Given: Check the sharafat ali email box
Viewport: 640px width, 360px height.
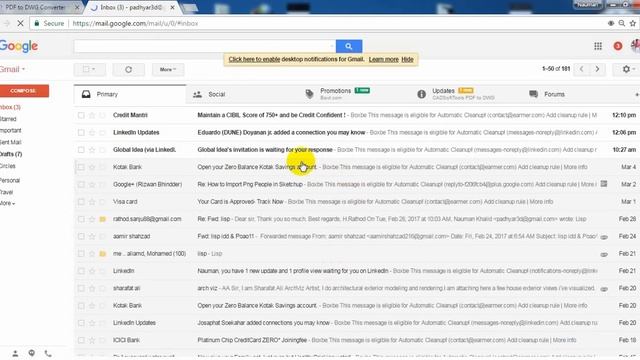Looking at the screenshot, I should point(81,288).
